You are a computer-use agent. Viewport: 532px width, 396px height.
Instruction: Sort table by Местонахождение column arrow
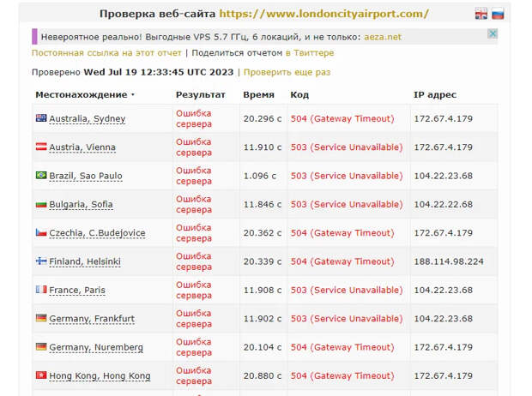point(133,94)
